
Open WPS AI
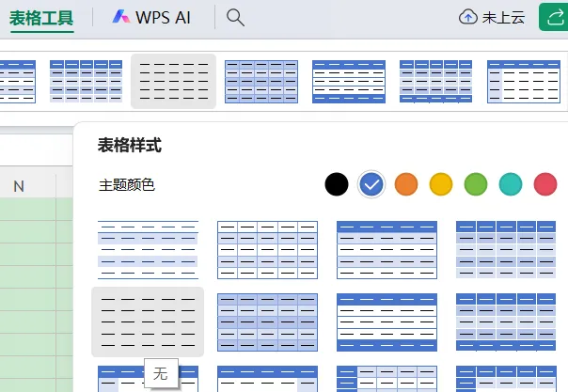(151, 17)
